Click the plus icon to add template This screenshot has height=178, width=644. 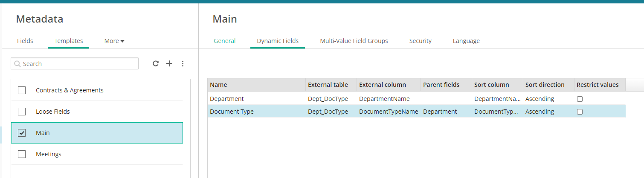[169, 63]
